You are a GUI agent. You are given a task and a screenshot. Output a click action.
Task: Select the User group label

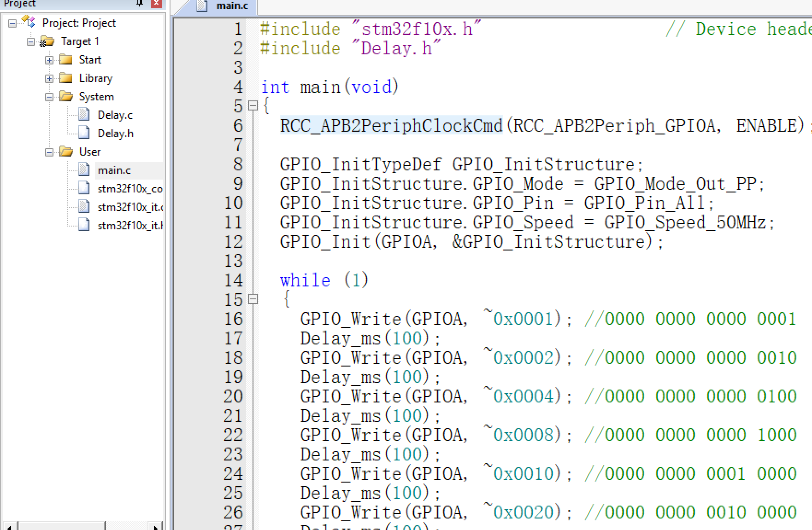[90, 152]
